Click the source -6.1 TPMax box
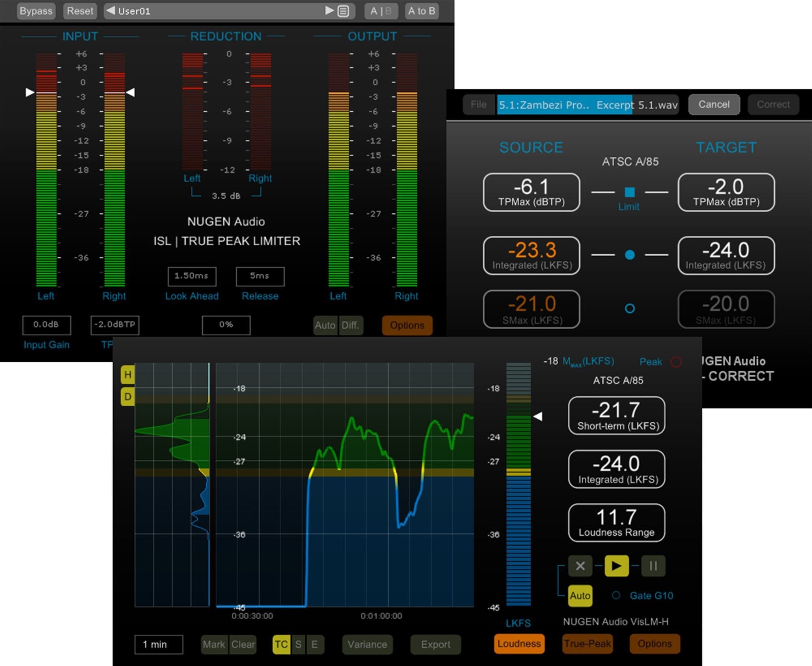 531,192
